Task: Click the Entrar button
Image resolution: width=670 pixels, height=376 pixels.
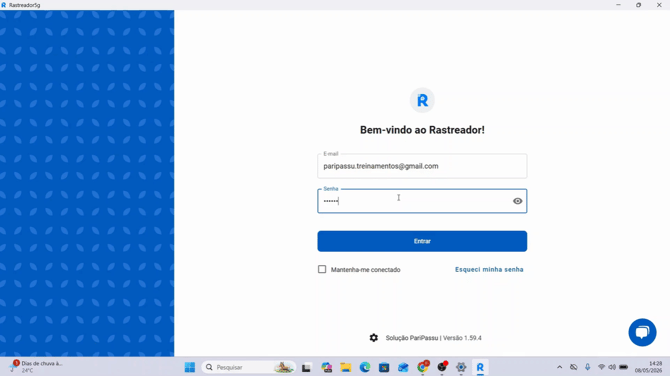Action: (x=422, y=241)
